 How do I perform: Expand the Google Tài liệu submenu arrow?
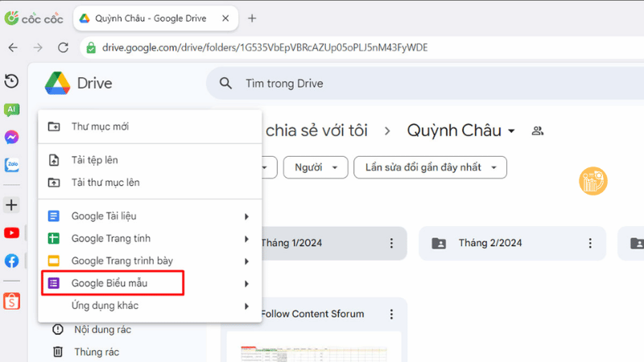(x=246, y=216)
